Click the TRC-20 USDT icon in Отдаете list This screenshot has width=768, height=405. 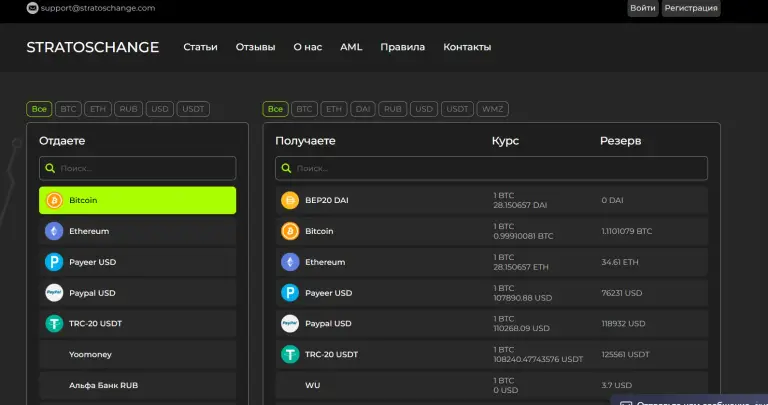pos(54,324)
